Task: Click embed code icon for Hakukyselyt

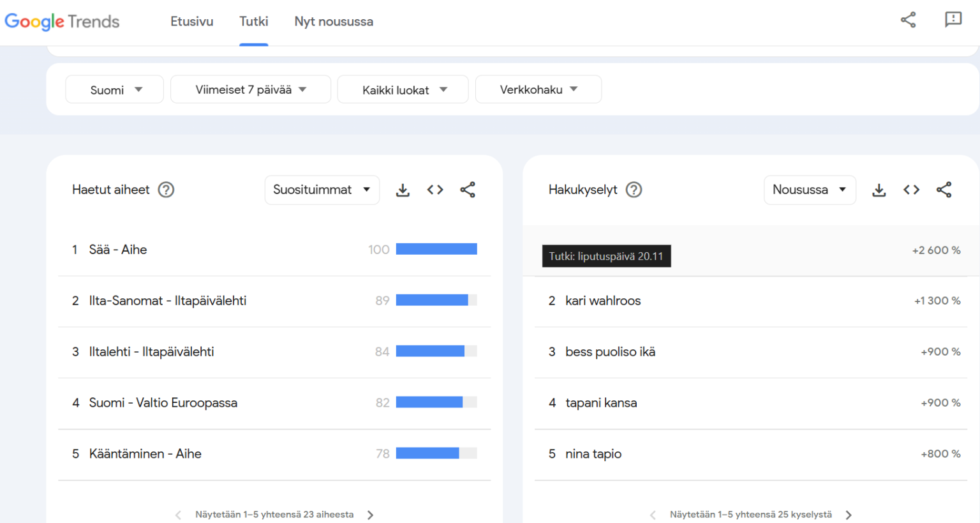Action: tap(911, 190)
